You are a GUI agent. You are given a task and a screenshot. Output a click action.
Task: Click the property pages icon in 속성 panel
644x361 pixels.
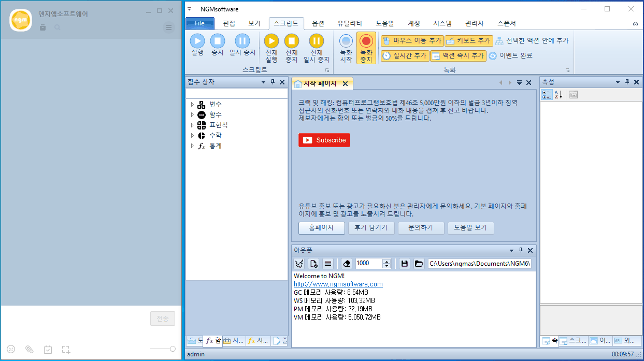point(573,94)
